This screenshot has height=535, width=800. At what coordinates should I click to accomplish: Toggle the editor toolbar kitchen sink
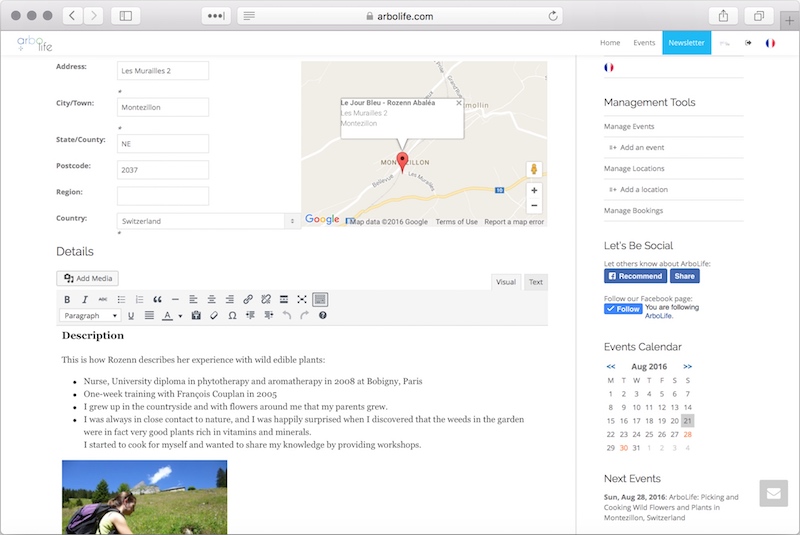[320, 299]
